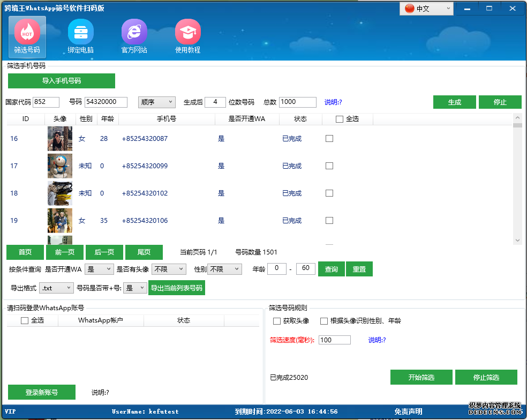Open the 顺序 order dropdown
Image resolution: width=527 pixels, height=420 pixels.
(x=156, y=102)
